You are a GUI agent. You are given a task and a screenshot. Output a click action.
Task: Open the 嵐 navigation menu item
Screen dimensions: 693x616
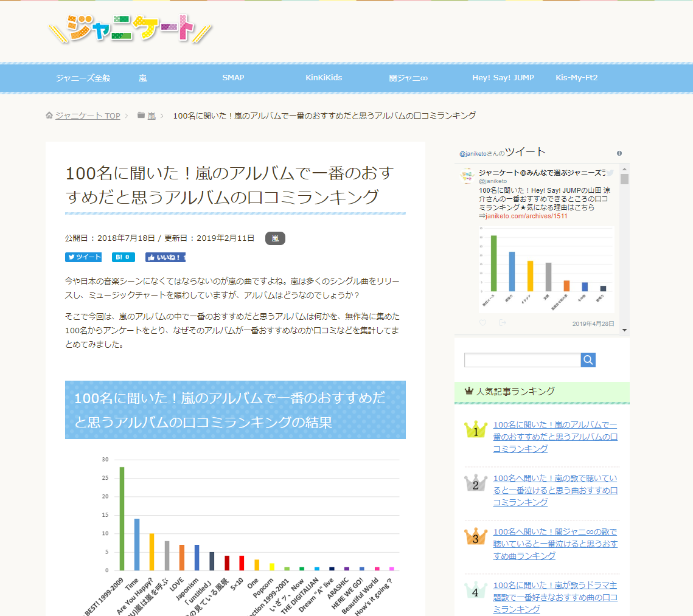[143, 78]
